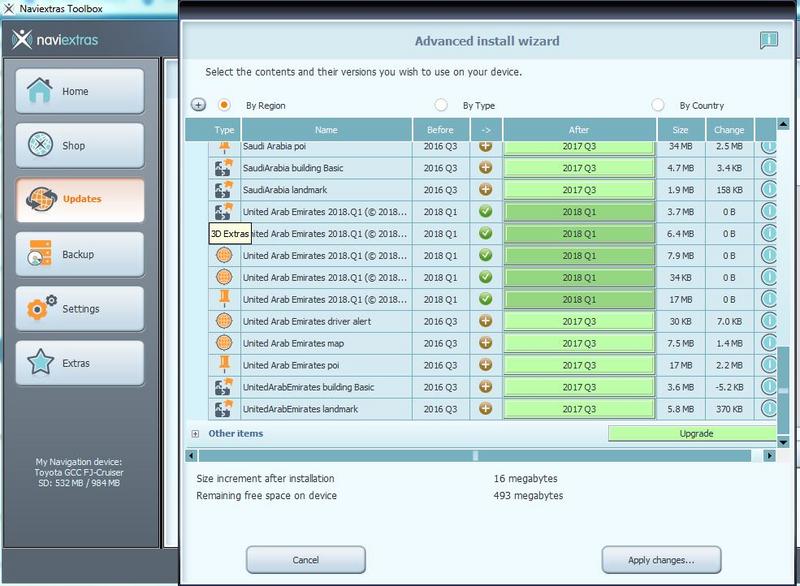Screen dimensions: 800x586
Task: Sort by the Size column header
Action: pyautogui.click(x=680, y=130)
